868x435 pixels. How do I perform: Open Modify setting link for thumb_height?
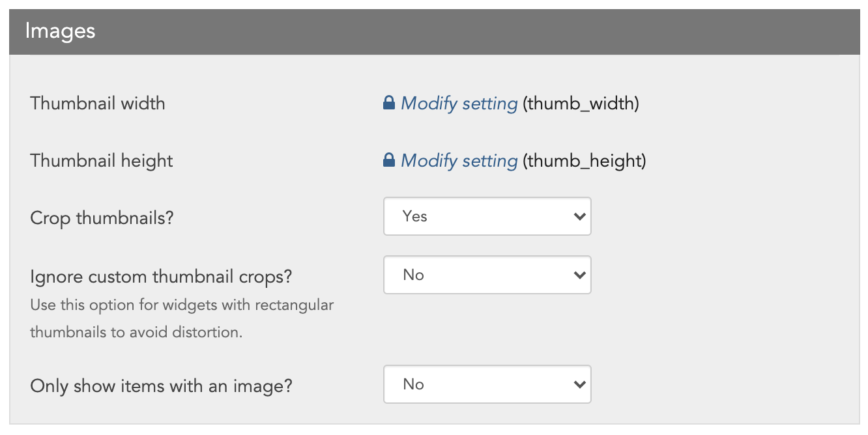[x=459, y=161]
